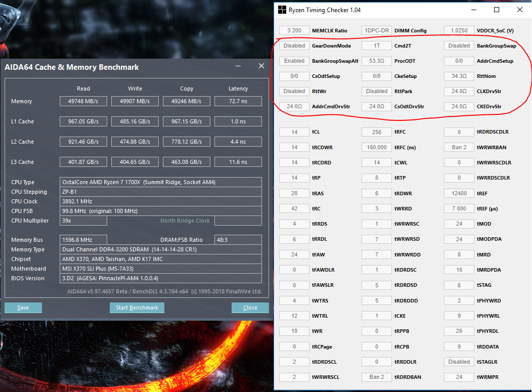The height and width of the screenshot is (392, 532).
Task: Click the tREF (µs) 7 800 value box
Action: (459, 209)
